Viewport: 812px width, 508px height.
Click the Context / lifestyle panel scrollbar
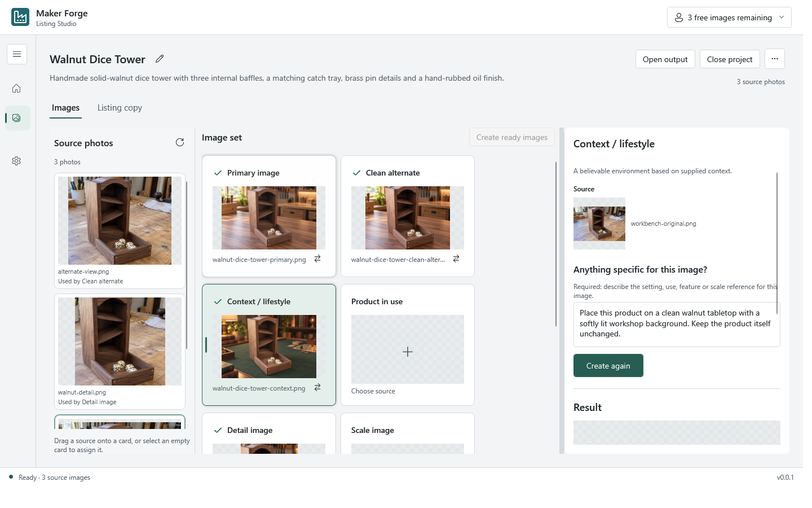(777, 243)
